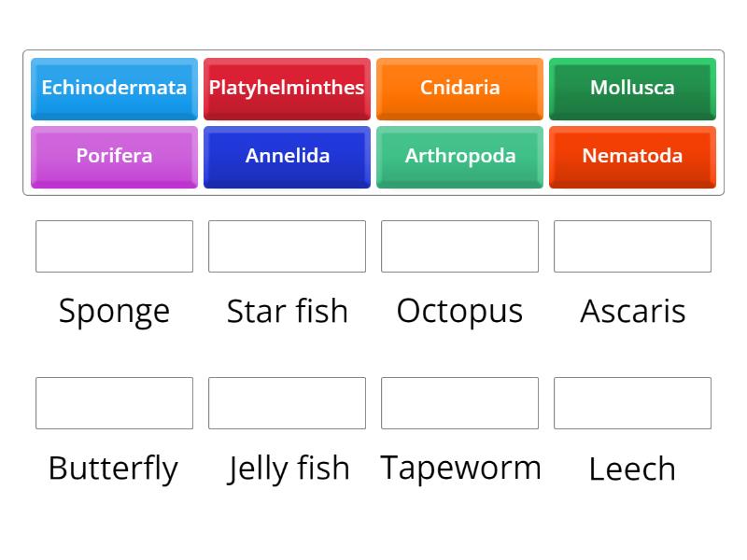The image size is (747, 560).
Task: Select the Nematoda tile
Action: point(632,157)
